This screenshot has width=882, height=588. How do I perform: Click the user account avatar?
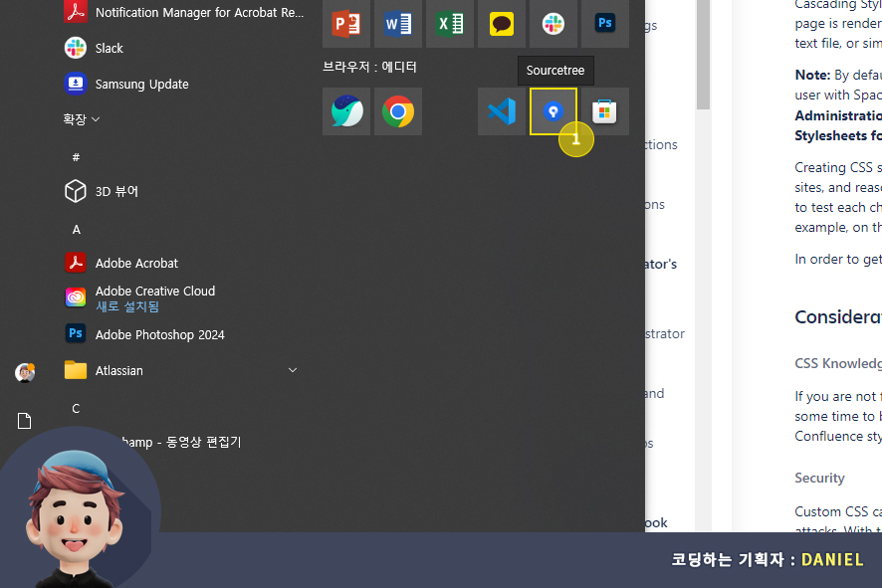tap(24, 372)
